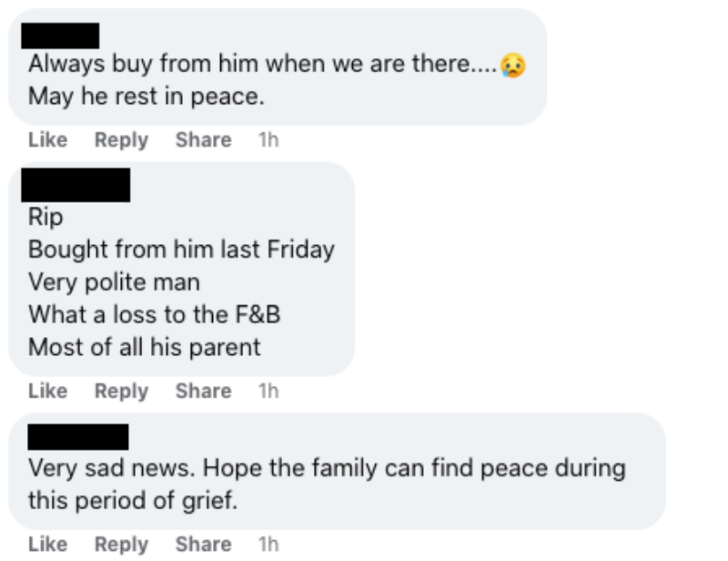Click the "May he rest in peace." text

click(147, 97)
